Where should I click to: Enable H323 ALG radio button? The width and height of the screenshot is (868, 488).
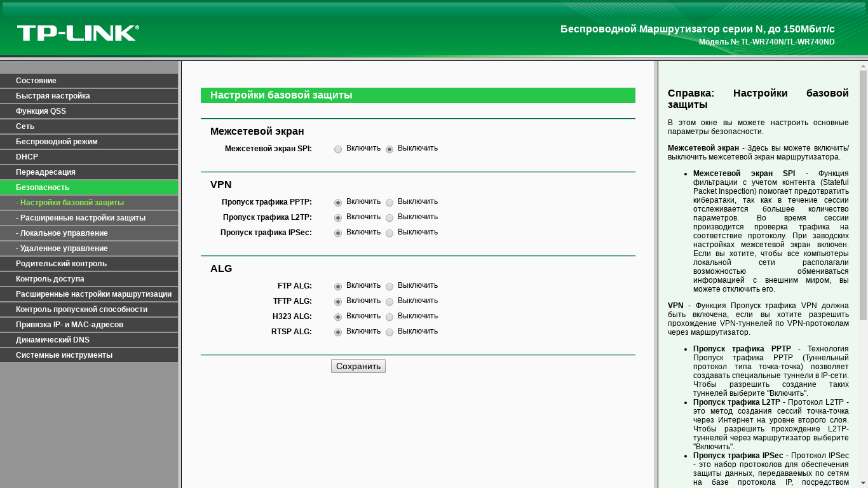tap(338, 317)
